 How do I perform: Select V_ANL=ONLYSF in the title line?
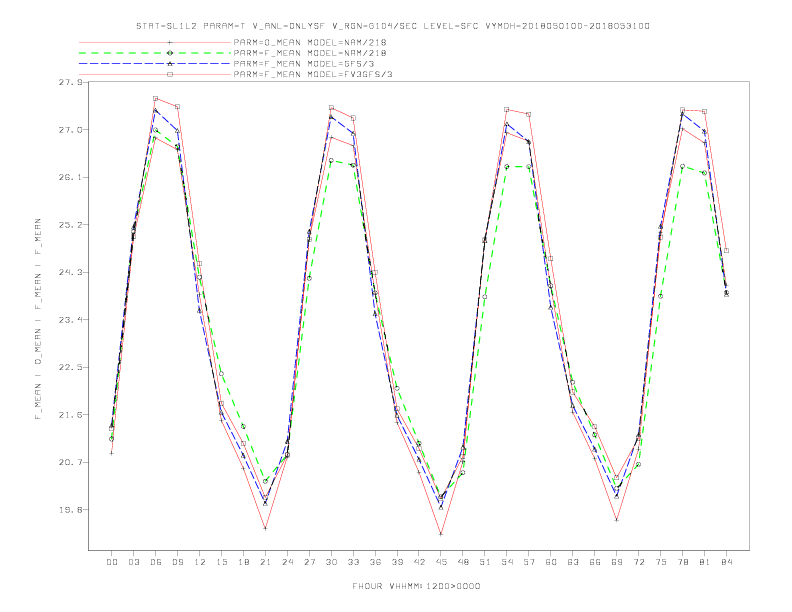point(288,26)
